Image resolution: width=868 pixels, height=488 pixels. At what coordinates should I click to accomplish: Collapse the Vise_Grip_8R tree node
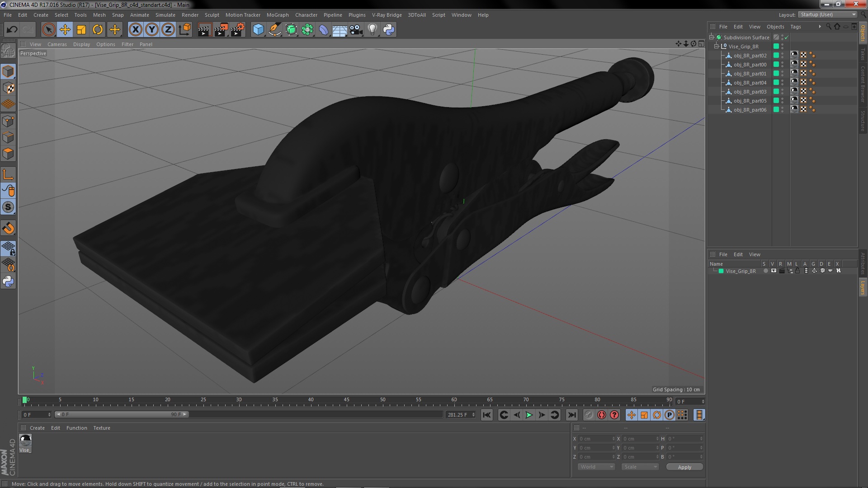(717, 46)
